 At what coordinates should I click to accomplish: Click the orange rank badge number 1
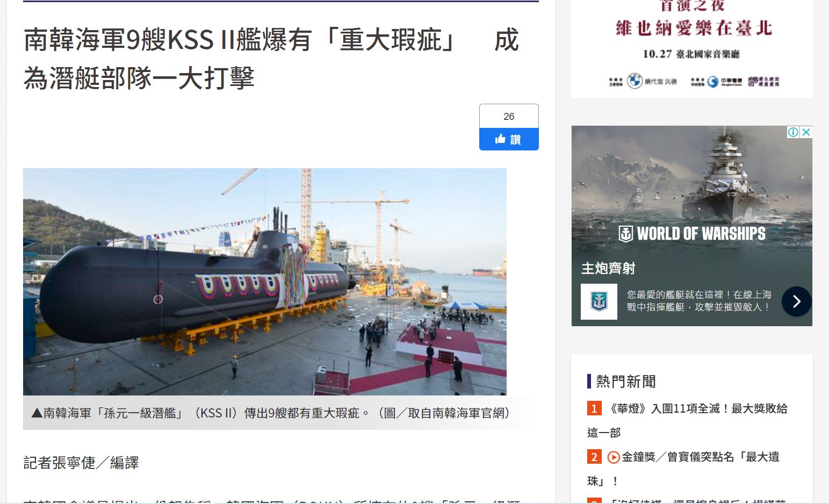[x=594, y=408]
